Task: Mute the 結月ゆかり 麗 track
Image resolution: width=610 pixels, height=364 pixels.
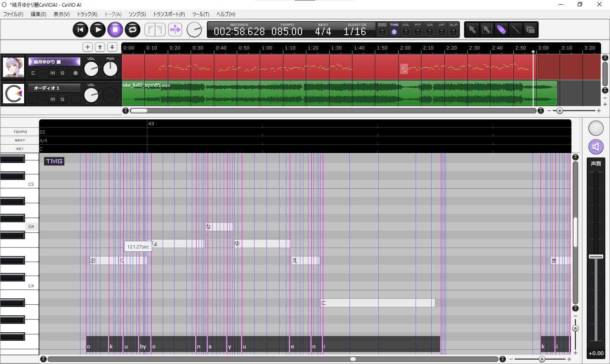Action: (x=53, y=73)
